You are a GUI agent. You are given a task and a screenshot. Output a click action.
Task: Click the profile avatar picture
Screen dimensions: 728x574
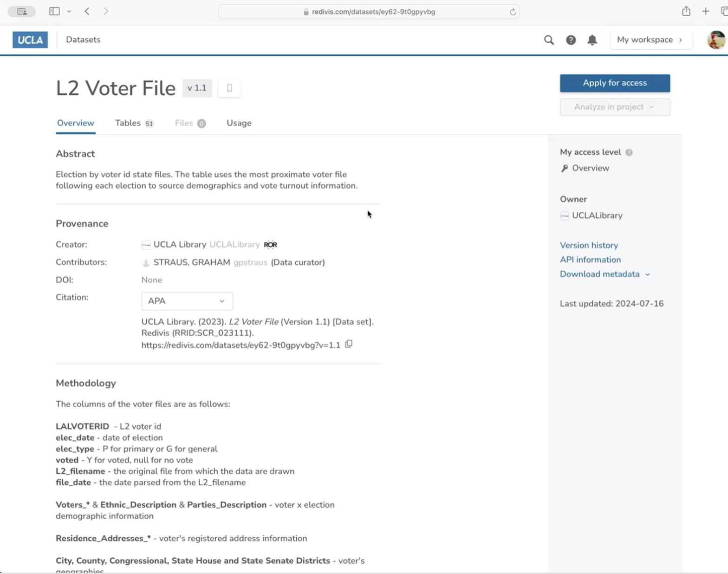click(x=715, y=40)
